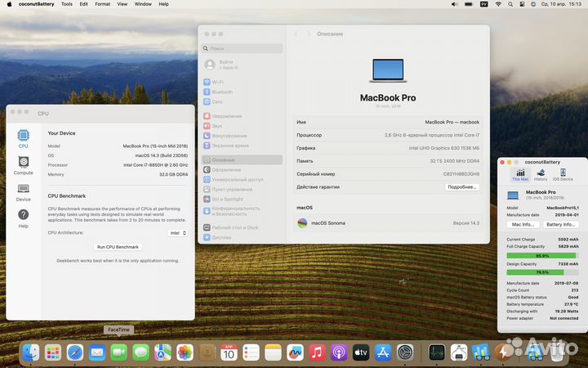Open the Format menu
The image size is (588, 368).
[102, 4]
